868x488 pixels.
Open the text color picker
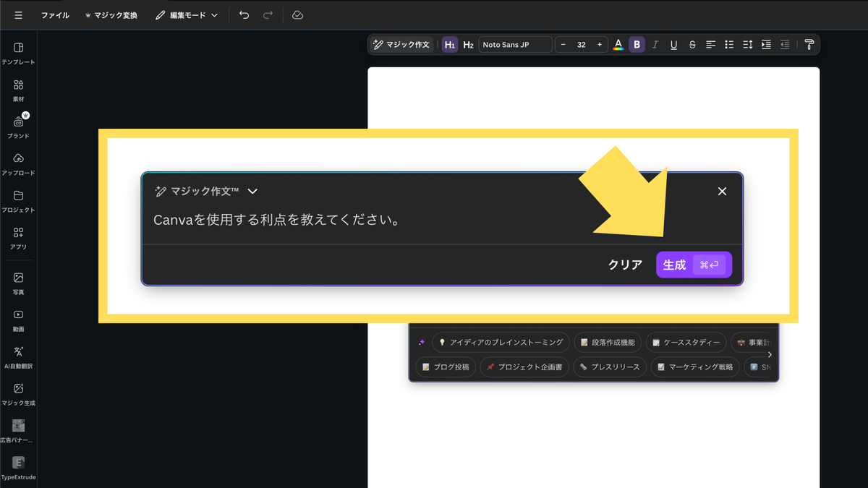[618, 45]
